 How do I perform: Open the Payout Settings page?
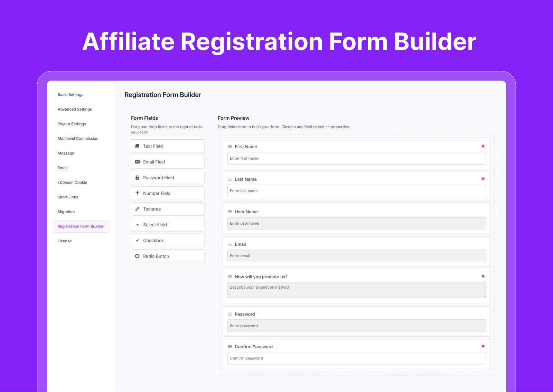pyautogui.click(x=72, y=124)
